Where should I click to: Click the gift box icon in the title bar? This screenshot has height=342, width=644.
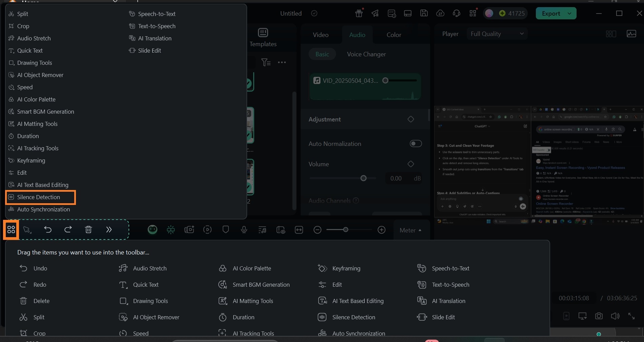click(359, 13)
